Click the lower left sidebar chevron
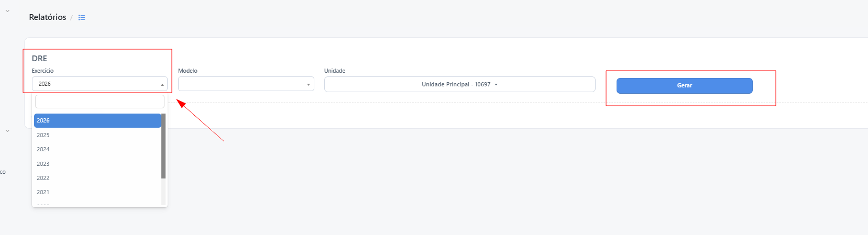Viewport: 868px width, 235px height. click(7, 131)
